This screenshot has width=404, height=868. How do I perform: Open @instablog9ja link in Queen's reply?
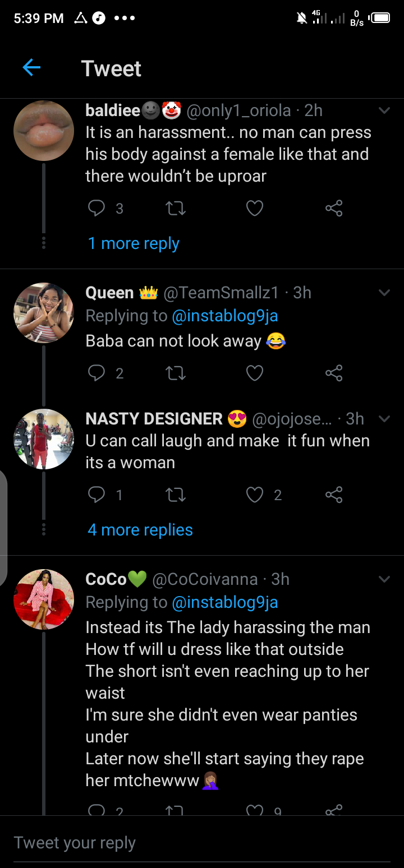tap(225, 316)
